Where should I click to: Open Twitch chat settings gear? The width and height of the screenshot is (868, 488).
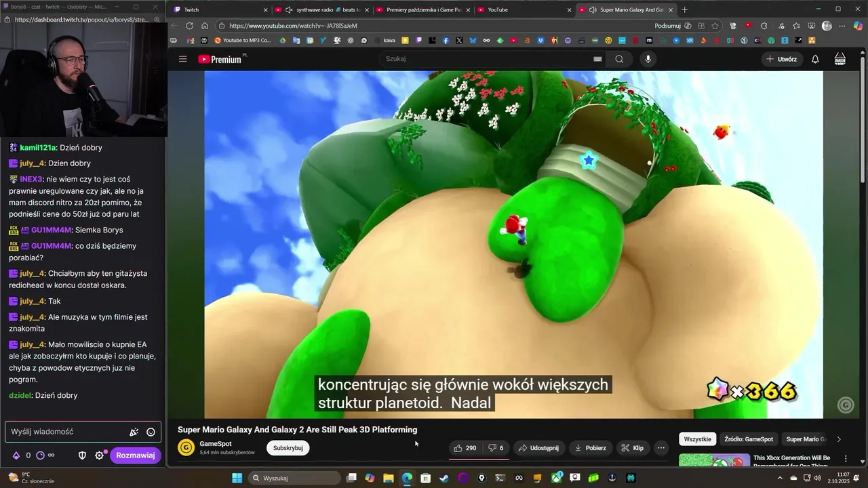[x=99, y=455]
